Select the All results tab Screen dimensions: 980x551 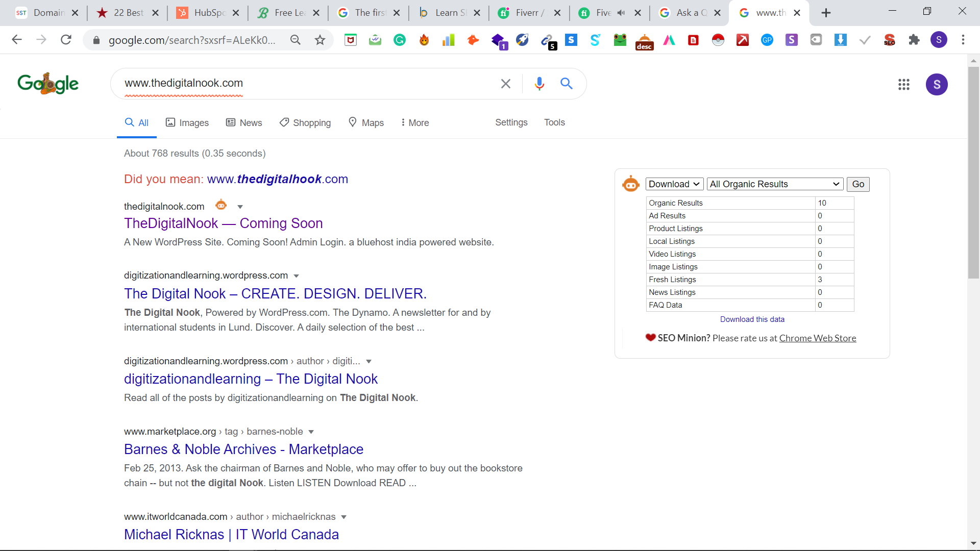137,122
